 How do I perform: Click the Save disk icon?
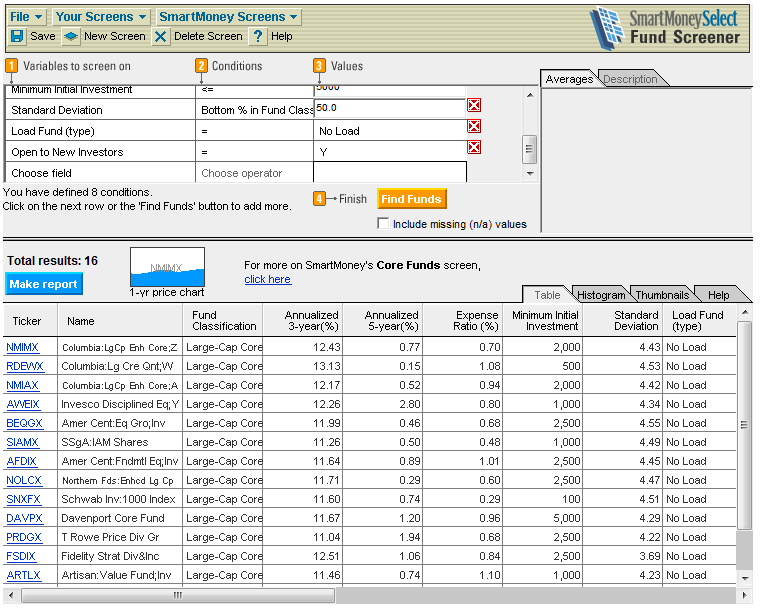point(17,36)
